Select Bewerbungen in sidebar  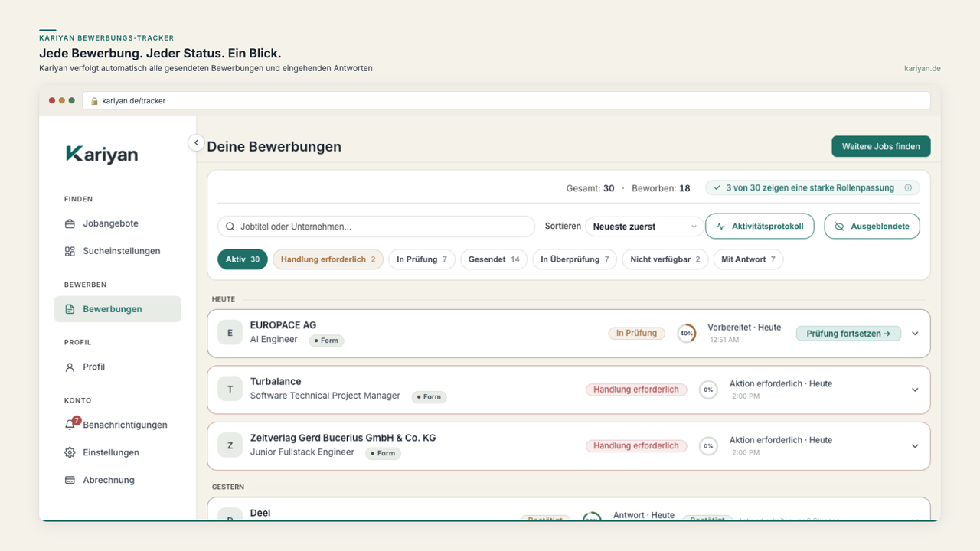click(118, 309)
